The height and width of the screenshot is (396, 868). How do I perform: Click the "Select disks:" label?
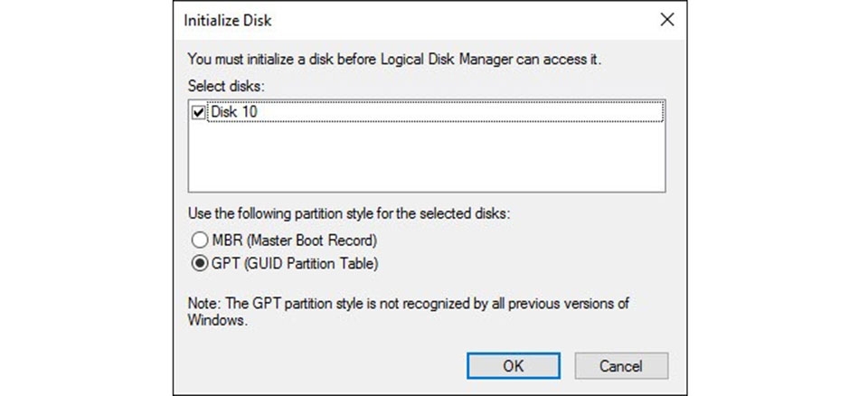click(223, 85)
